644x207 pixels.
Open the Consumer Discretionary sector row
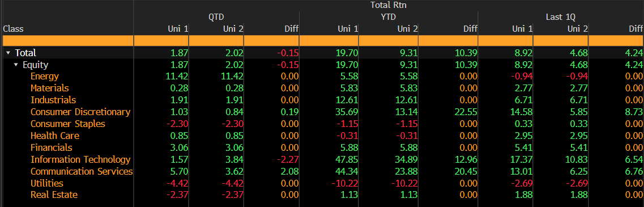80,112
